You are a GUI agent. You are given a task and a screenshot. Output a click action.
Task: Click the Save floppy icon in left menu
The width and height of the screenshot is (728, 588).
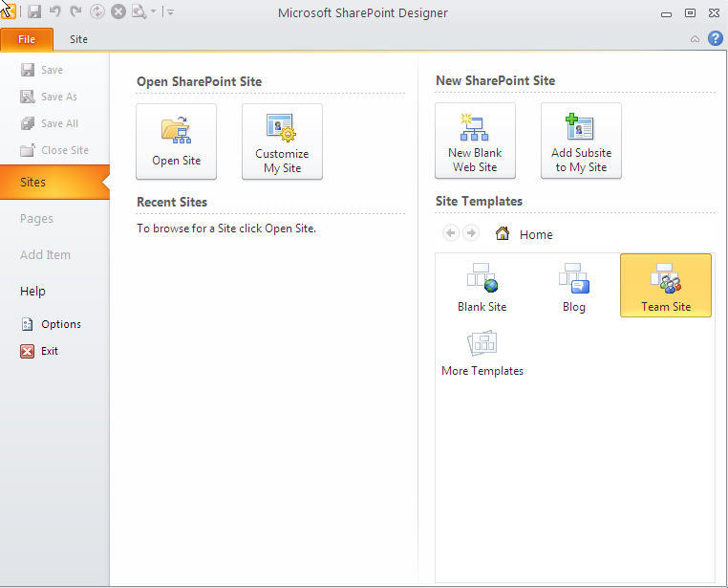(28, 70)
